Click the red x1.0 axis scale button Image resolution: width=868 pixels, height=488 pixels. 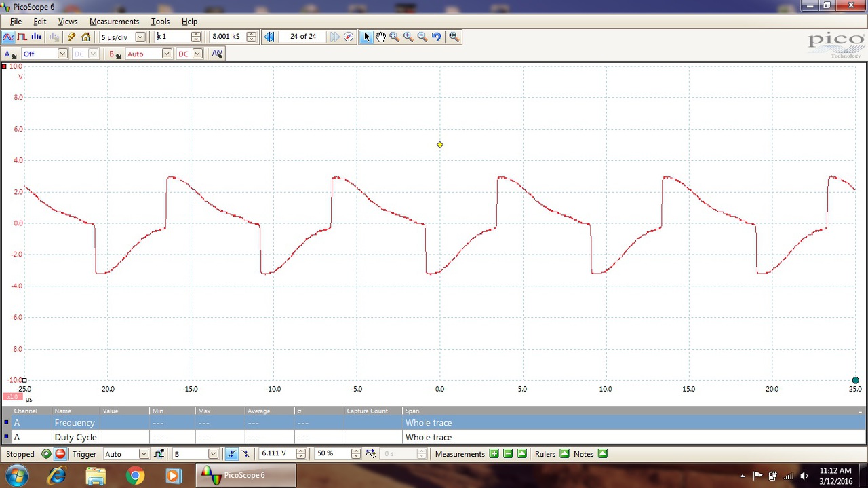12,396
